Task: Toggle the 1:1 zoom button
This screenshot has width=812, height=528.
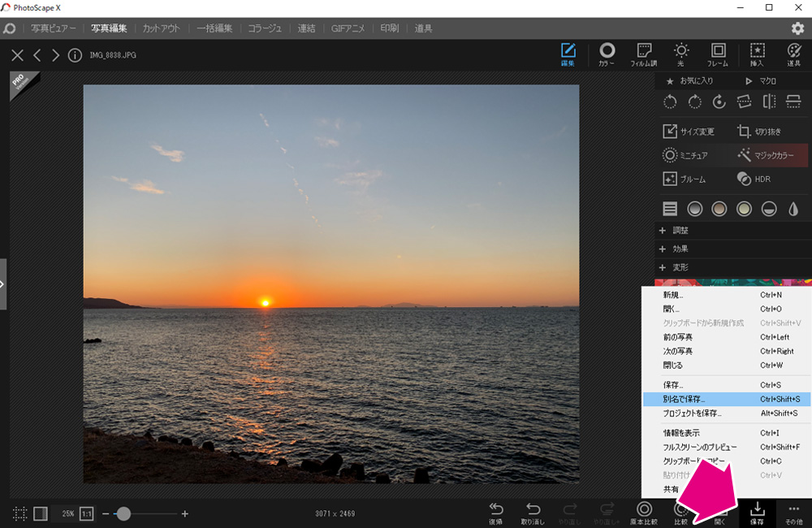Action: point(87,513)
